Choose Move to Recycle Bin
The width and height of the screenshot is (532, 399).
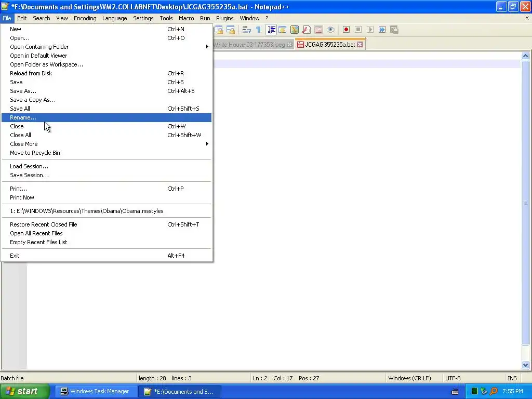point(106,153)
